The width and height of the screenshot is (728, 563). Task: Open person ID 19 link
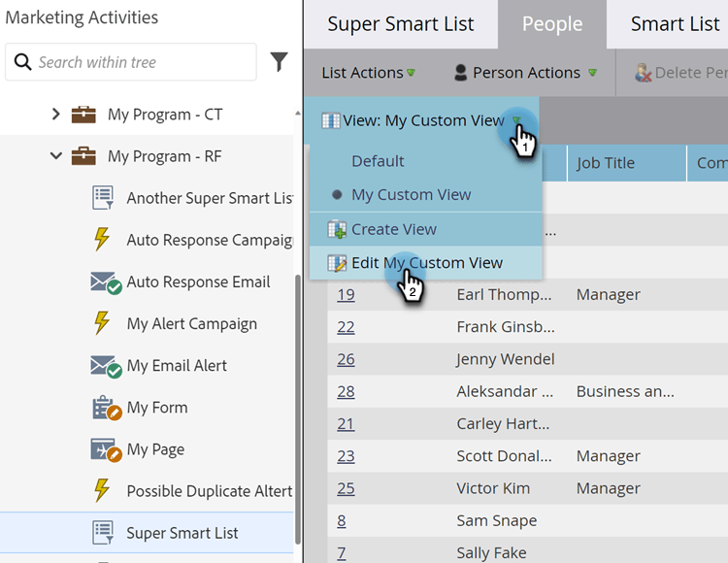pos(346,295)
